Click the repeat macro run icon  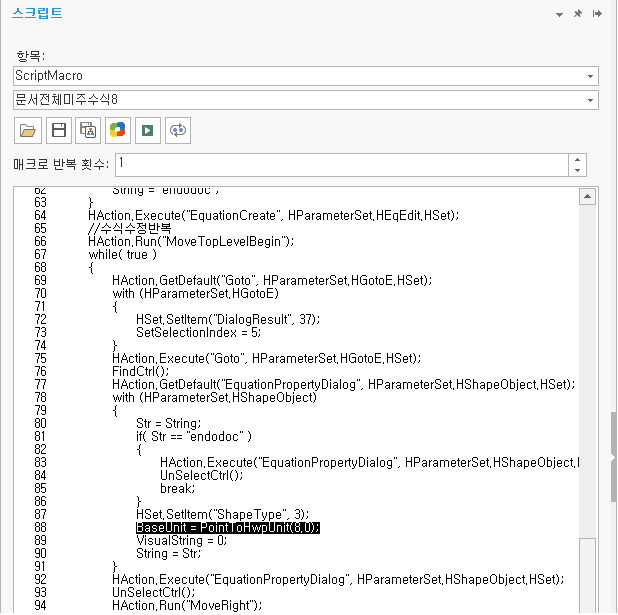(178, 130)
